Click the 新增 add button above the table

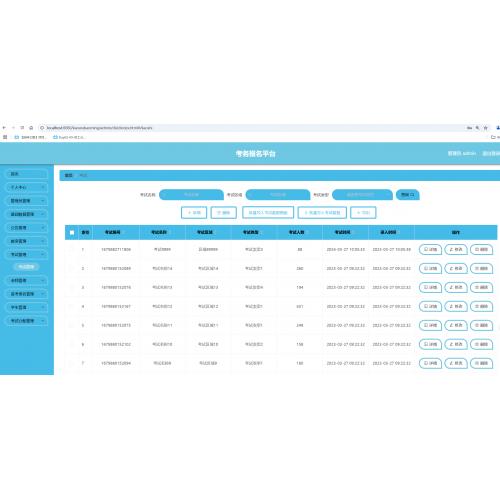[x=194, y=213]
